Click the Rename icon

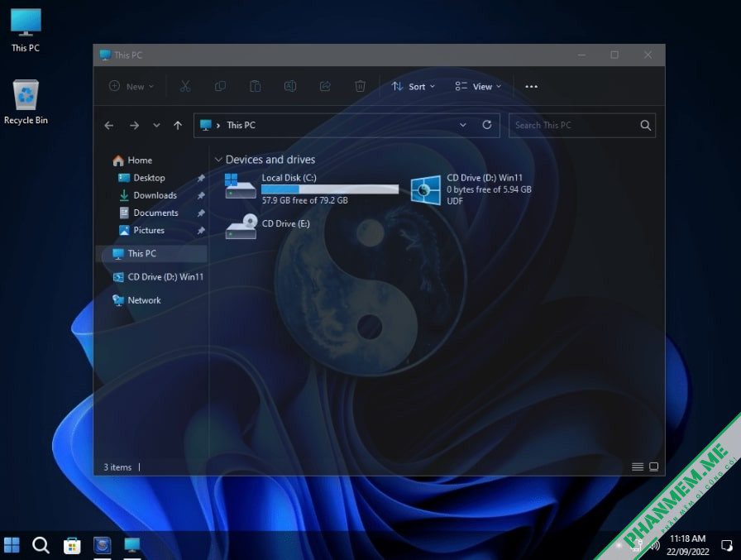[x=290, y=87]
